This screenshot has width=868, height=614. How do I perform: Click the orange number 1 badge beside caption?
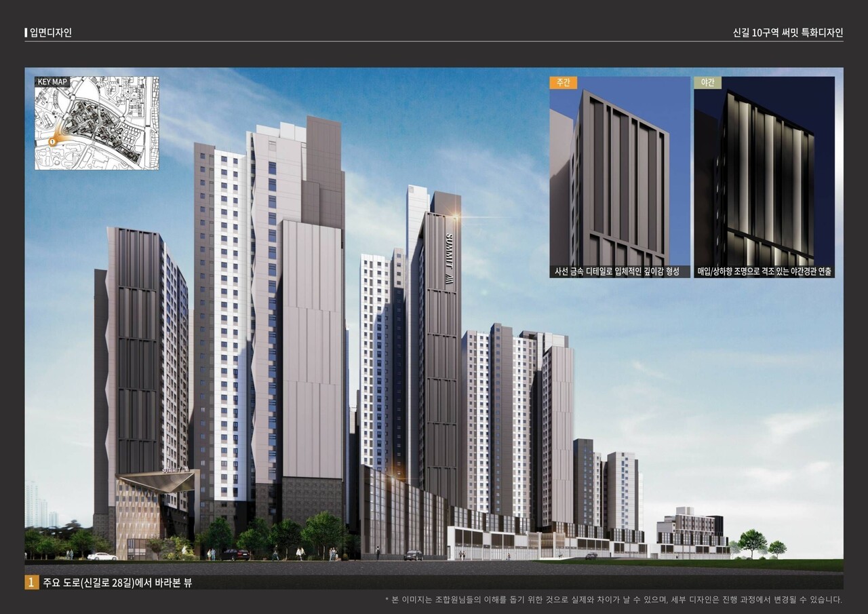(32, 582)
